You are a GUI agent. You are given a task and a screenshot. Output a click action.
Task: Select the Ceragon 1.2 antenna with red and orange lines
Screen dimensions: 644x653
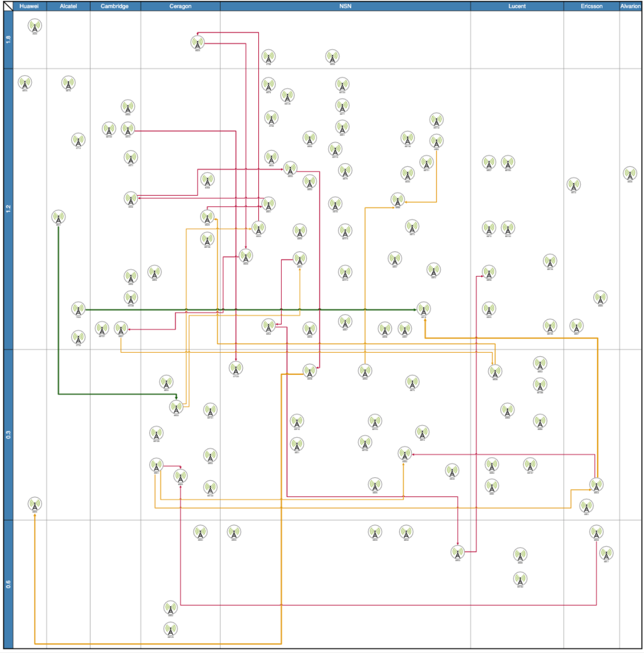207,217
